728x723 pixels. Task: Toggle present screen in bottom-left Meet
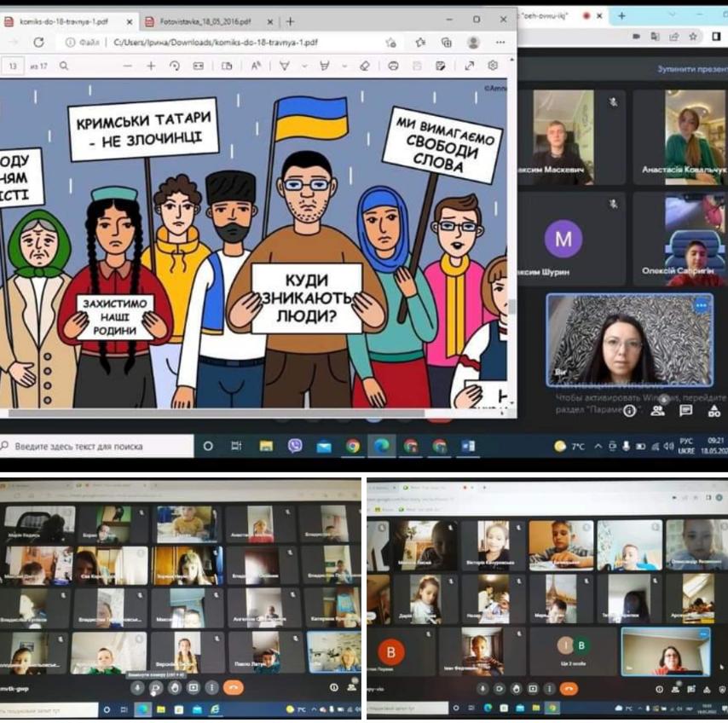click(194, 688)
